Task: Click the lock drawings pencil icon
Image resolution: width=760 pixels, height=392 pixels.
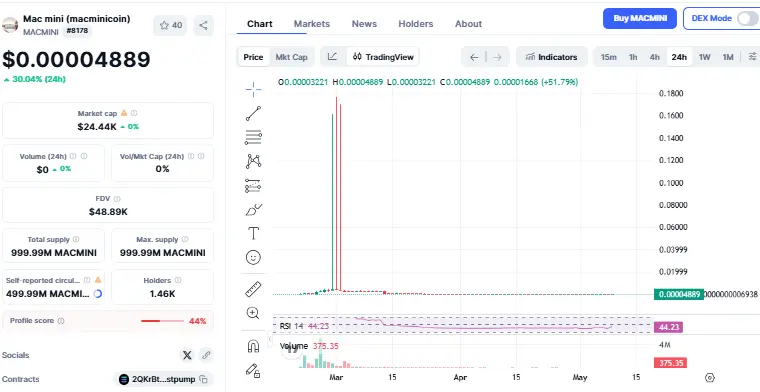Action: (253, 371)
